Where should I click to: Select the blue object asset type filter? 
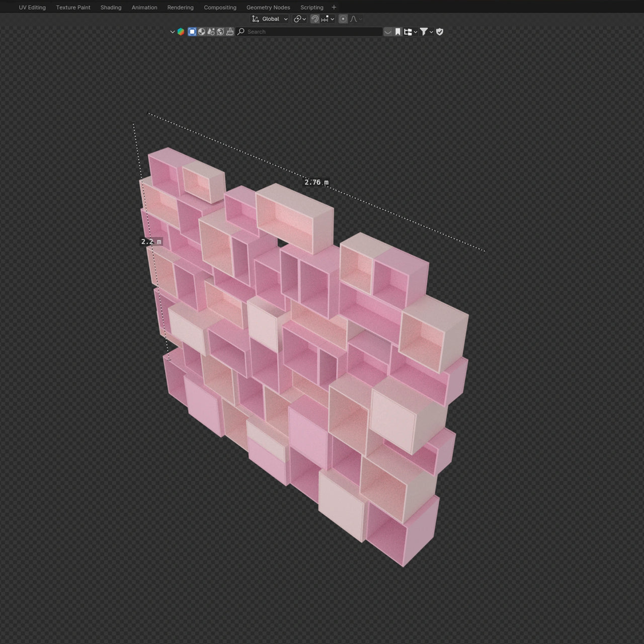click(x=192, y=32)
